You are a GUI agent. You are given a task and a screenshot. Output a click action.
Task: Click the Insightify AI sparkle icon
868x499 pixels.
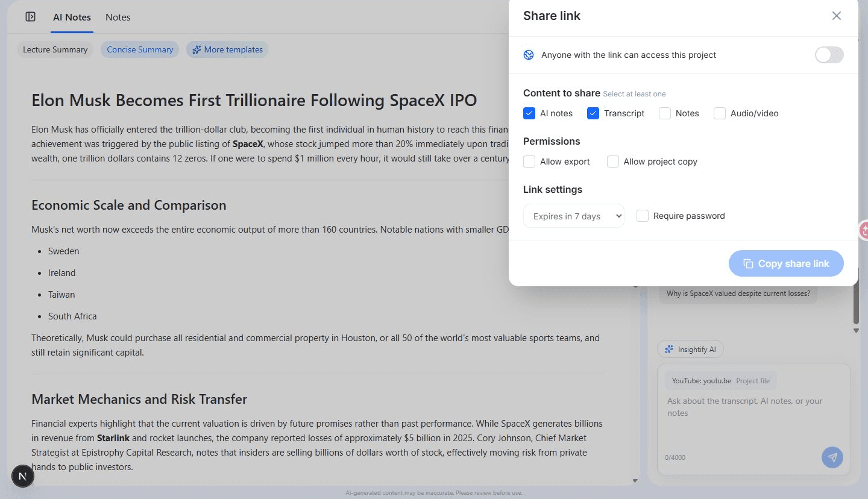point(669,350)
